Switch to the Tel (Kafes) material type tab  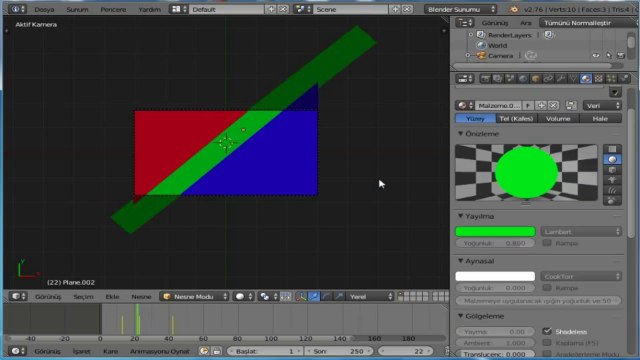pos(516,118)
